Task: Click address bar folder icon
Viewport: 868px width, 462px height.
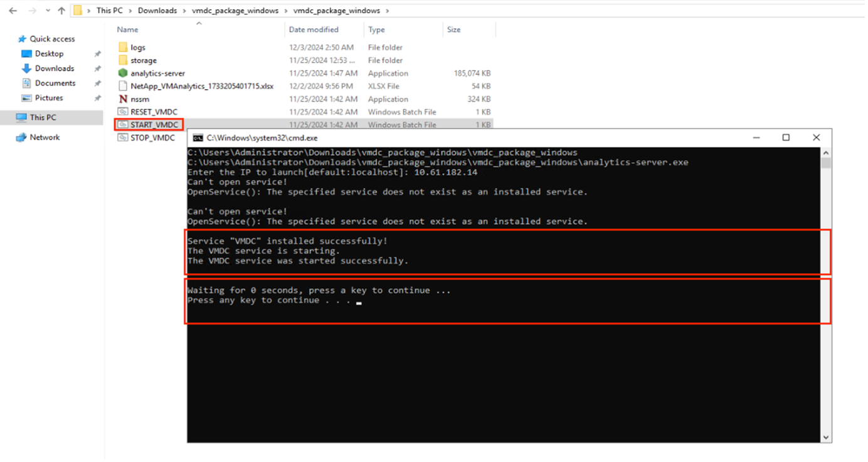Action: click(x=78, y=11)
